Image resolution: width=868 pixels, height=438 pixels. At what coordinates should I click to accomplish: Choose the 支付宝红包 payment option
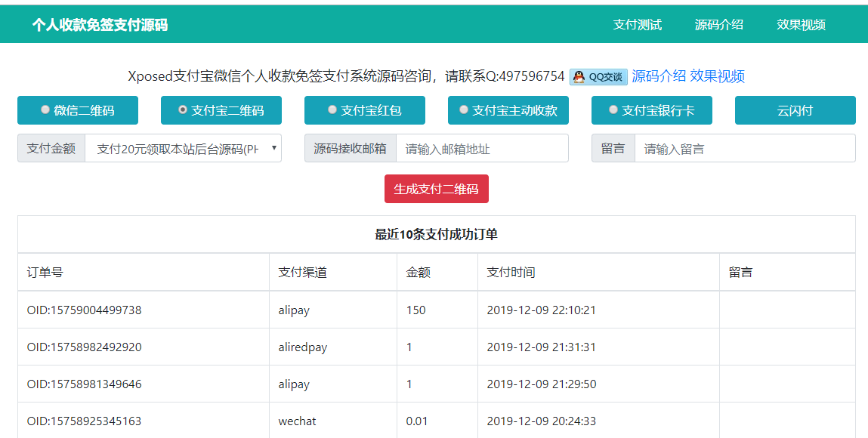(x=332, y=109)
